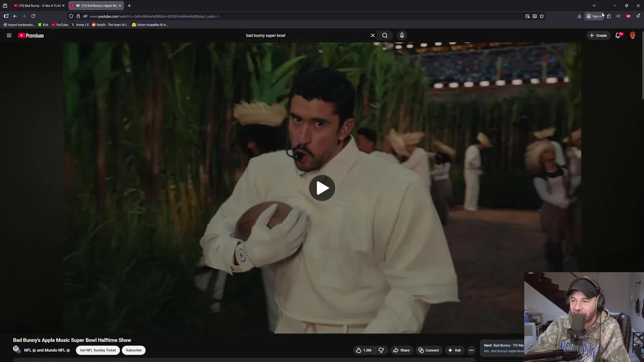Open Extract Acapellas bookmark
Image resolution: width=644 pixels, height=362 pixels.
(150, 25)
